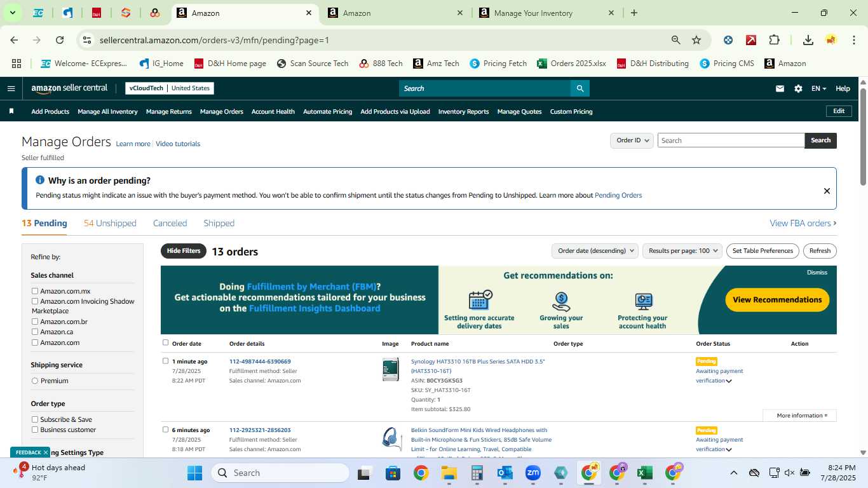
Task: Bookmark this page with star icon
Action: [x=696, y=40]
